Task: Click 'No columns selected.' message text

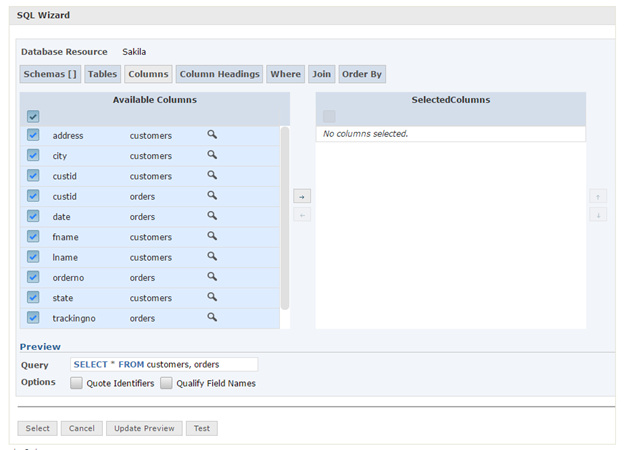Action: (x=365, y=134)
